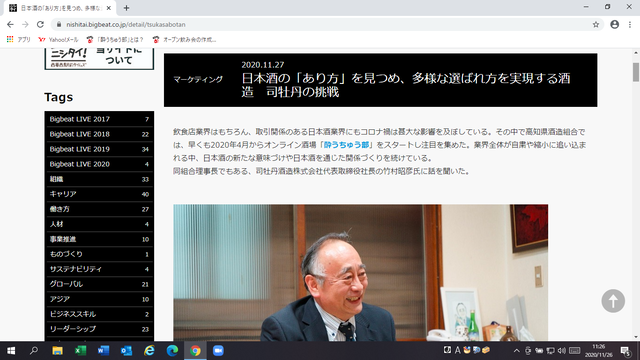Viewport: 640px width, 360px height.
Task: Select the Bigbeat LIVE 2017 tag
Action: 99,119
